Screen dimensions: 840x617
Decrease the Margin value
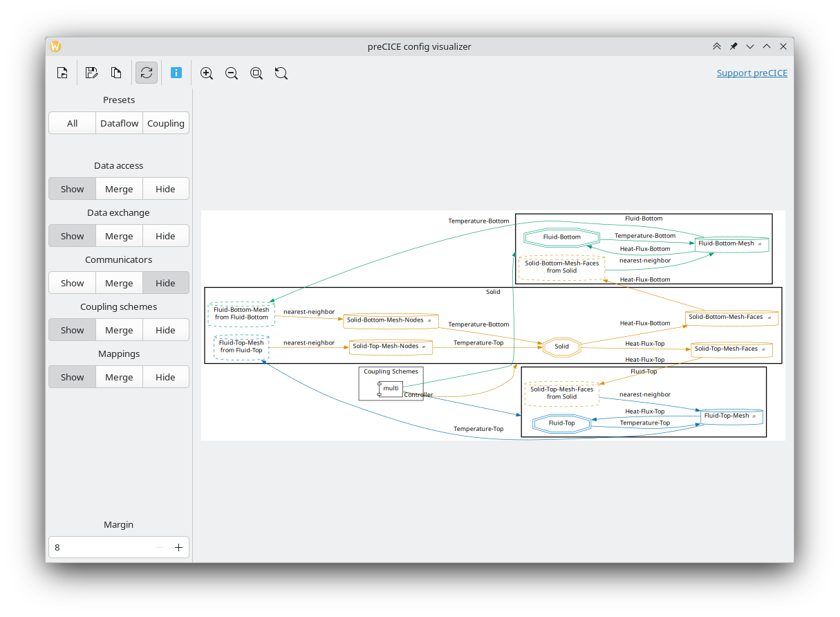pyautogui.click(x=159, y=546)
